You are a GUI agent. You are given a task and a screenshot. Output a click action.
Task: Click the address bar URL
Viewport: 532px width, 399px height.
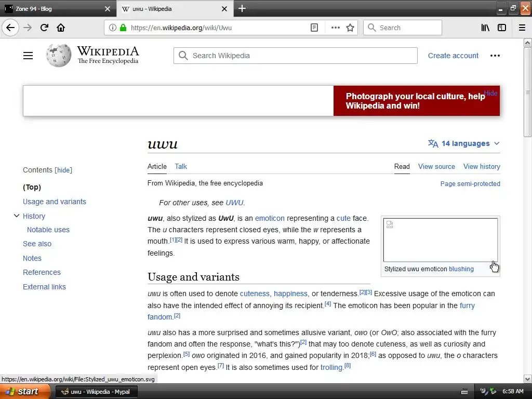coord(181,28)
